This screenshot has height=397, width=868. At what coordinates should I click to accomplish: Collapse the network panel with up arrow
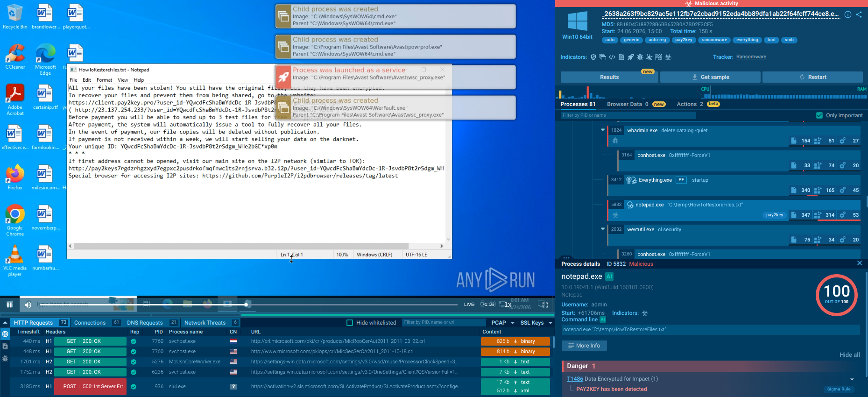coord(5,323)
